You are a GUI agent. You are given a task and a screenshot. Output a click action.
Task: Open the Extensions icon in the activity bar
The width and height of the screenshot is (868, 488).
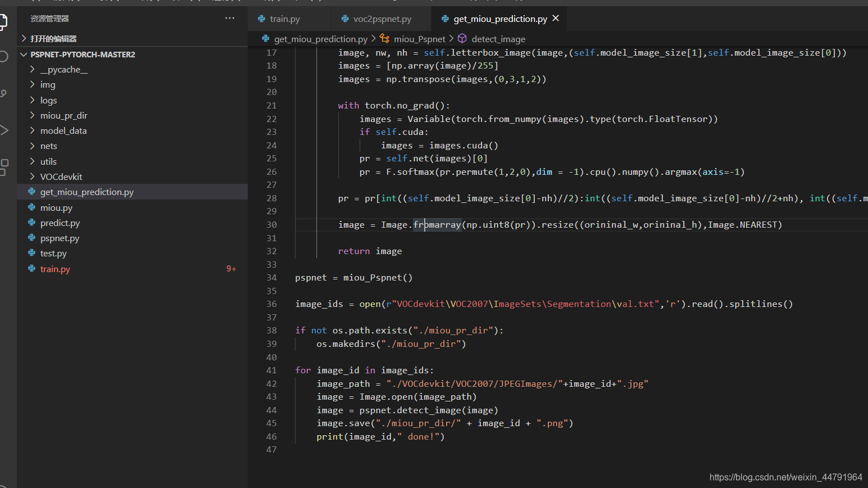[3, 168]
